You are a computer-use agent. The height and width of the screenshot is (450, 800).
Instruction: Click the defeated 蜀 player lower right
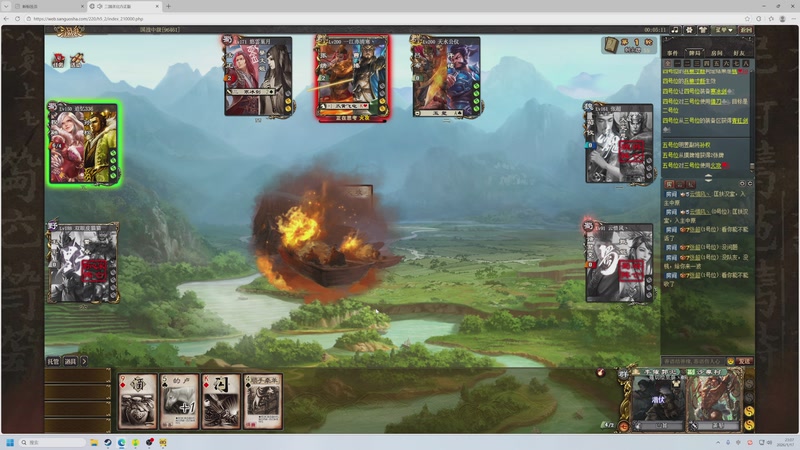pos(619,263)
